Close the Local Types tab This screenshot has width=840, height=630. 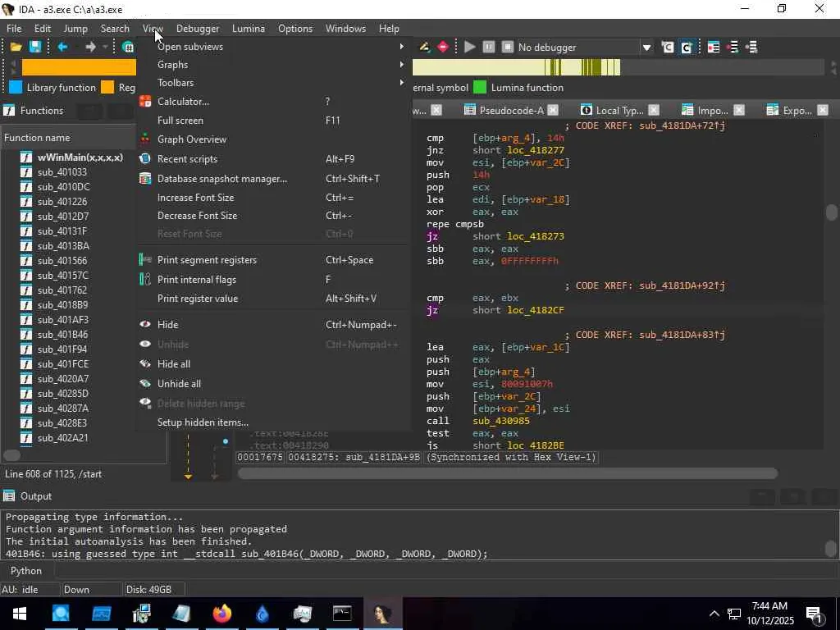click(x=654, y=111)
